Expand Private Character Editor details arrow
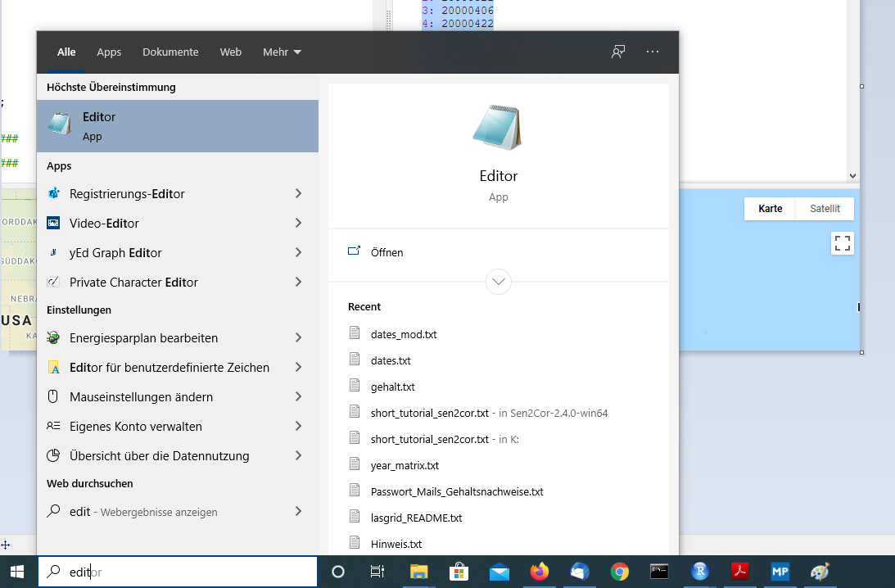Image resolution: width=895 pixels, height=588 pixels. 299,282
